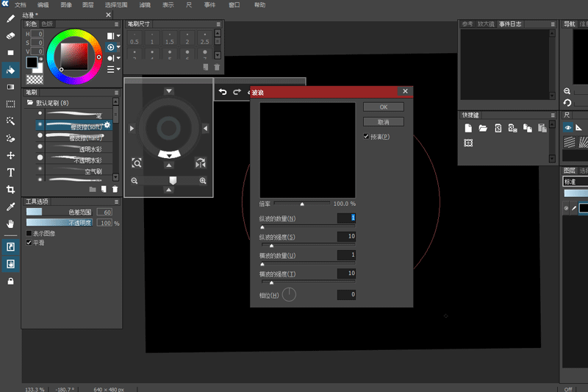Viewport: 588px width, 392px height.
Task: Click the Undo arrow above the canvas
Action: point(223,92)
